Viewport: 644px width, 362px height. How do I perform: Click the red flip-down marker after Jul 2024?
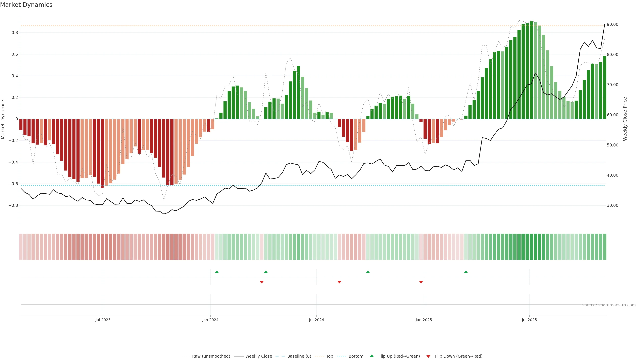(x=339, y=282)
